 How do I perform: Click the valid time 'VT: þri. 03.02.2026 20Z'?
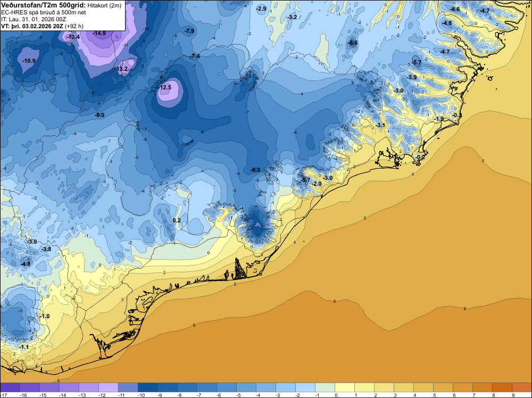(32, 26)
